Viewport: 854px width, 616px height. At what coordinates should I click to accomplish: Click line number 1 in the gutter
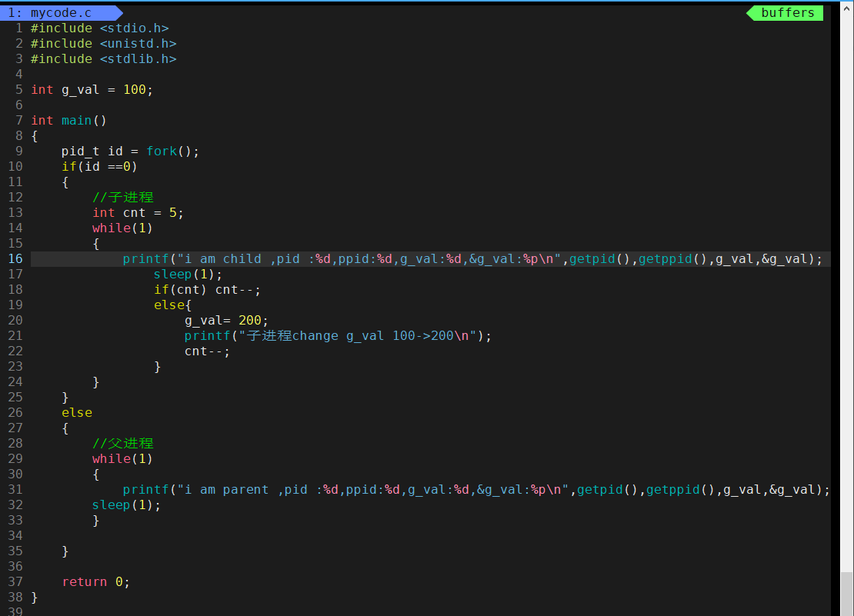point(19,28)
